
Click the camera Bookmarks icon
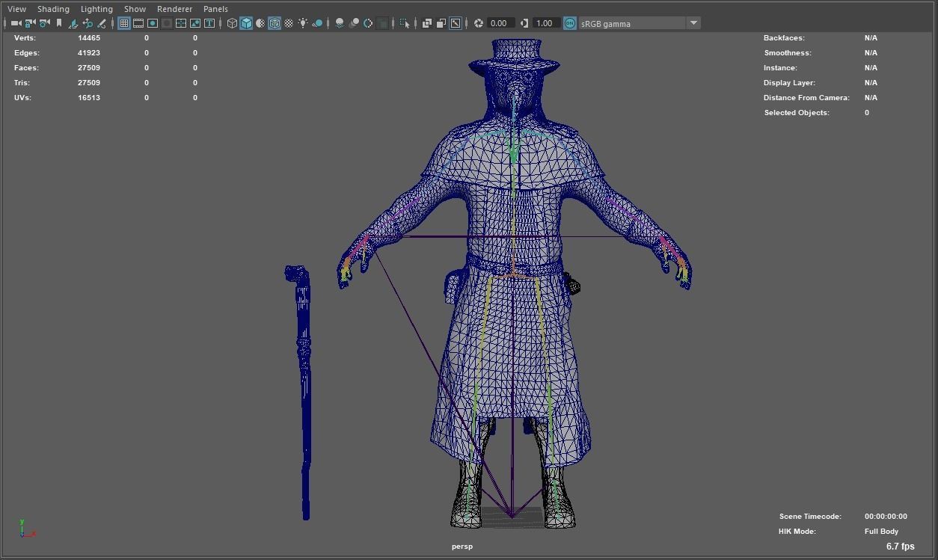click(58, 23)
